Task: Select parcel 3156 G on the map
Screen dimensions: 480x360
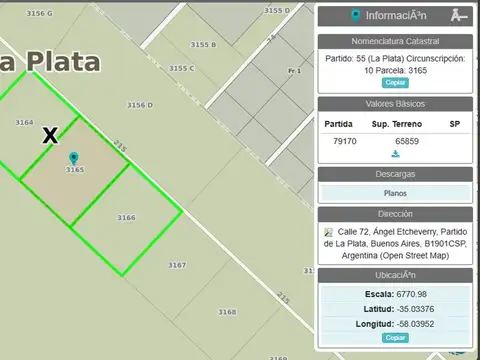Action: tap(39, 13)
